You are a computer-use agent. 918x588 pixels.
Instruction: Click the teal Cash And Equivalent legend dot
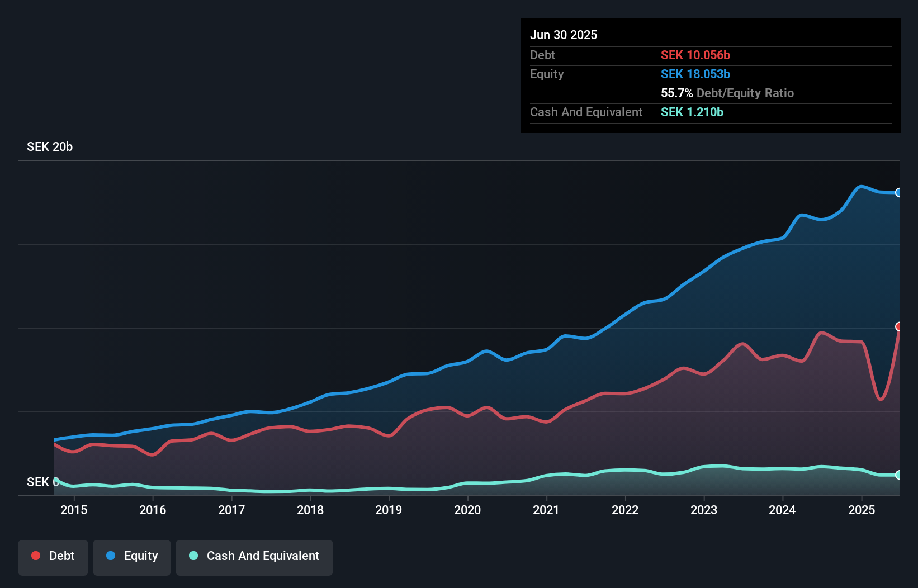tap(193, 556)
